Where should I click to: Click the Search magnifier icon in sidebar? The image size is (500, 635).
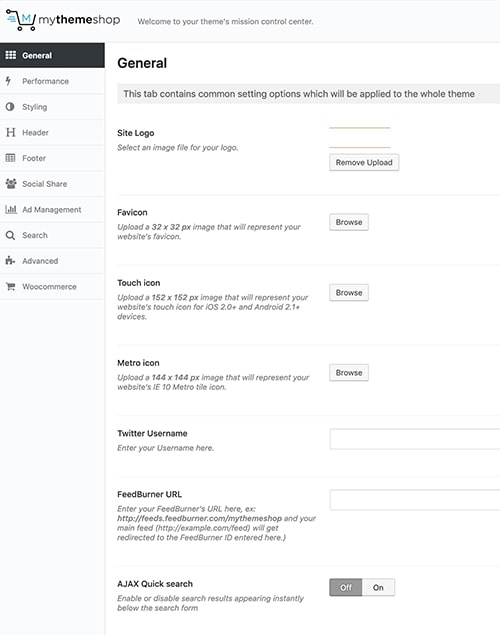[x=11, y=235]
